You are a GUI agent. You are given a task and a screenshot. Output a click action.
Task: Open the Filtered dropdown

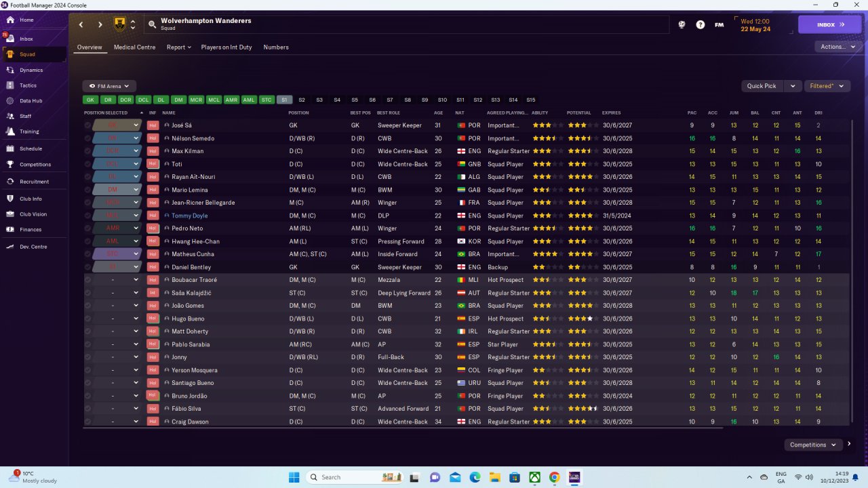click(x=827, y=86)
